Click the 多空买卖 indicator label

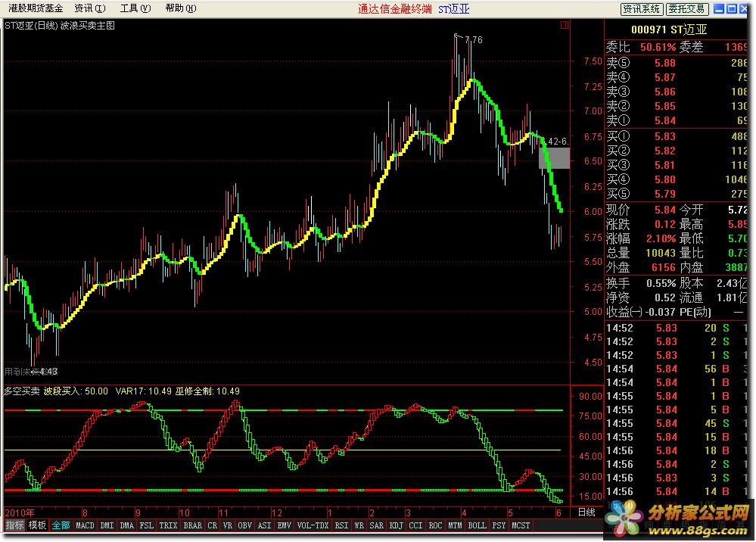coord(22,391)
